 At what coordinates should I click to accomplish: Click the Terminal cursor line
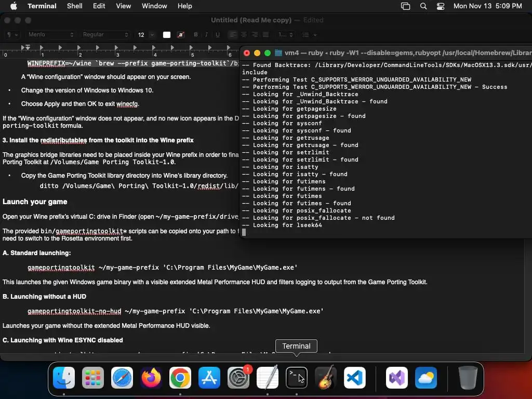(244, 232)
